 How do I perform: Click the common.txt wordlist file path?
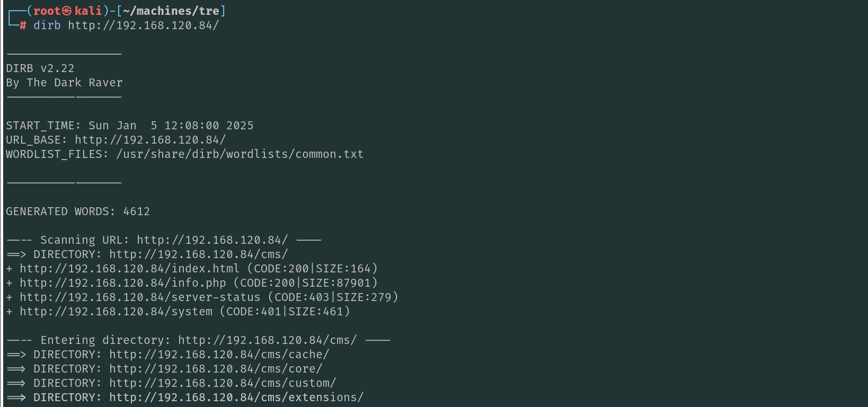(x=240, y=154)
